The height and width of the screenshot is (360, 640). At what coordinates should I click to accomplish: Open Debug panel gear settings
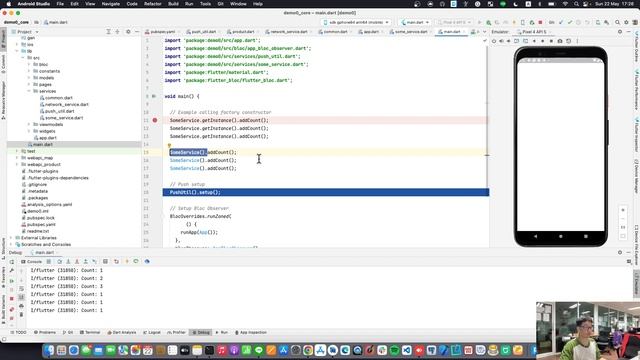620,252
